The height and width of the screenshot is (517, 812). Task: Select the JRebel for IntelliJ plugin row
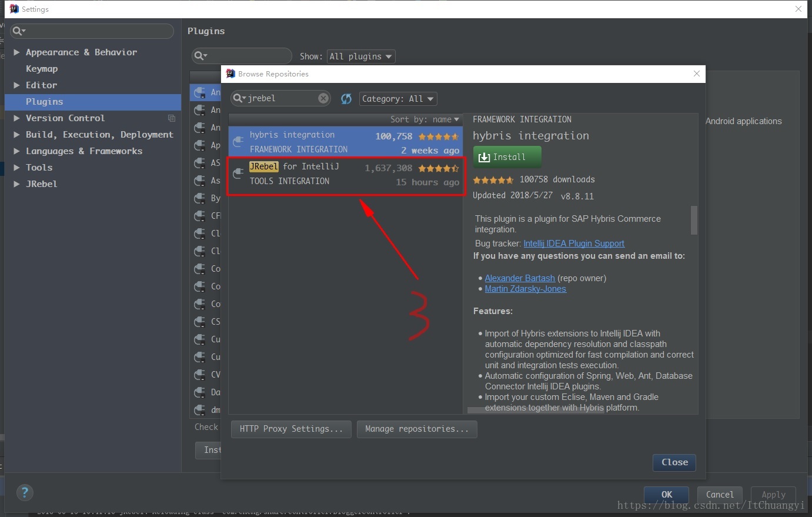[x=346, y=174]
